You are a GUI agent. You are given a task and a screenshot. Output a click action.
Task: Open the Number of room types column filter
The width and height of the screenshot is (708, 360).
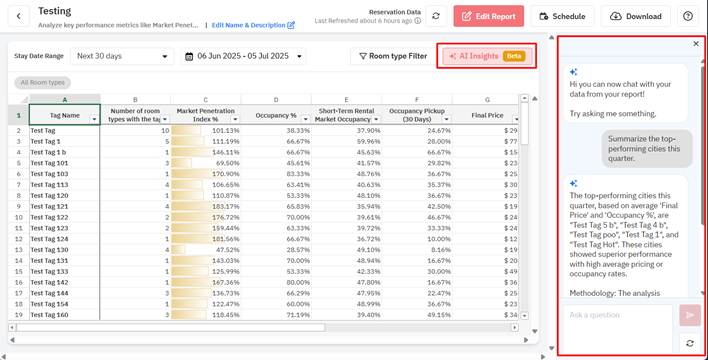[165, 119]
